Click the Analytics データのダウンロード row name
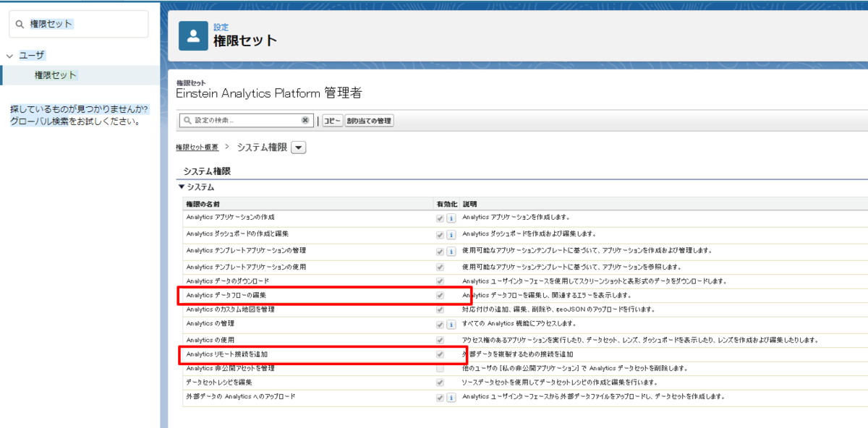 point(227,281)
